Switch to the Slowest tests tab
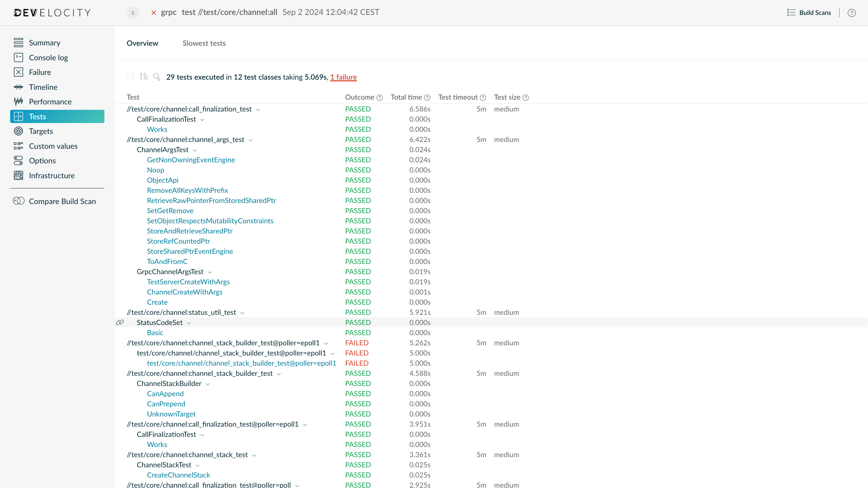Image resolution: width=868 pixels, height=488 pixels. pos(204,43)
